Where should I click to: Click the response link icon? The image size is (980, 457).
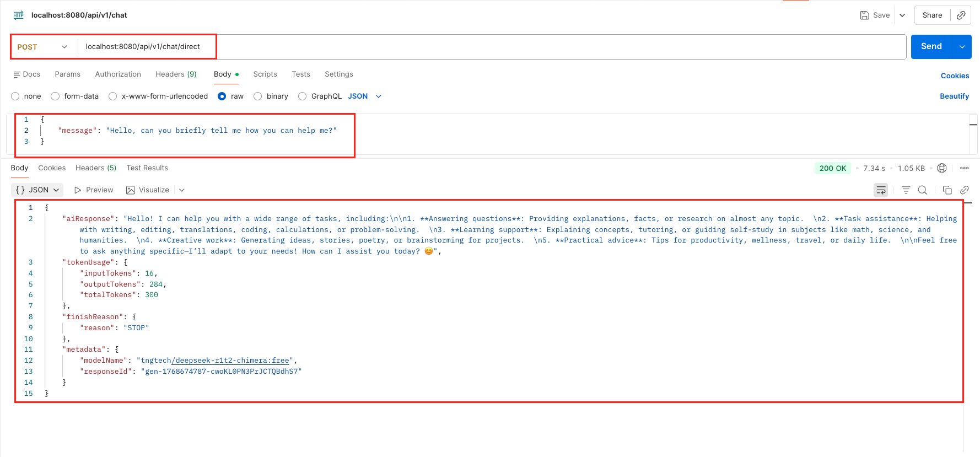[964, 190]
